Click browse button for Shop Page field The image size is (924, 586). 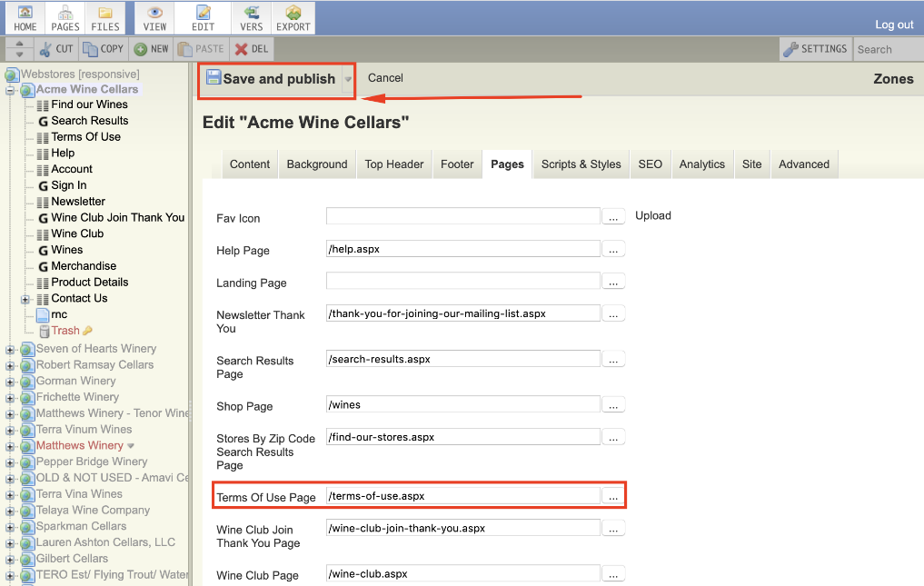coord(613,405)
